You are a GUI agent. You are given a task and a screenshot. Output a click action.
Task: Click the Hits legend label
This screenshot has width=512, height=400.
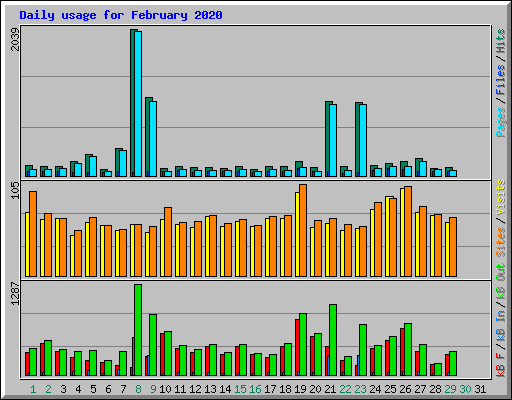tap(501, 41)
